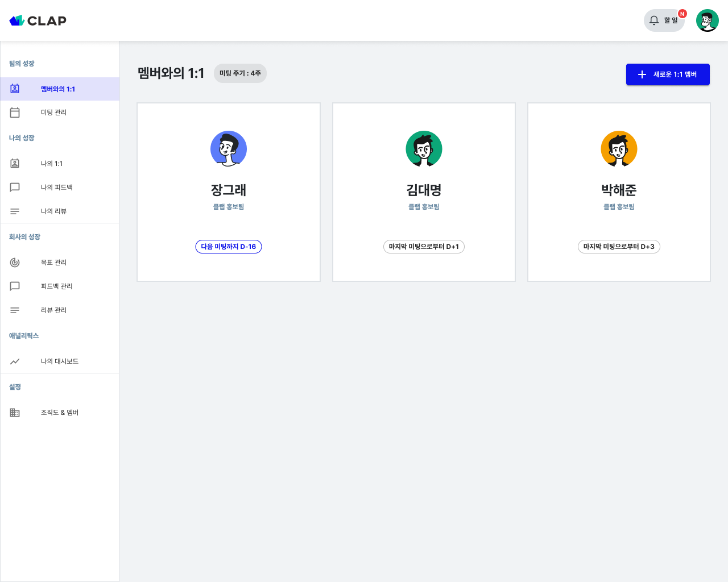The height and width of the screenshot is (582, 728).
Task: Open notifications with the bell icon
Action: 654,20
